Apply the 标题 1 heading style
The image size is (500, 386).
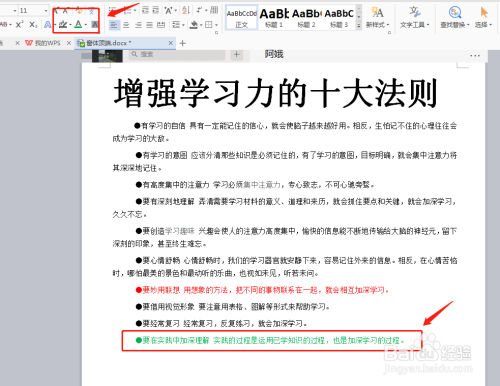(x=274, y=17)
